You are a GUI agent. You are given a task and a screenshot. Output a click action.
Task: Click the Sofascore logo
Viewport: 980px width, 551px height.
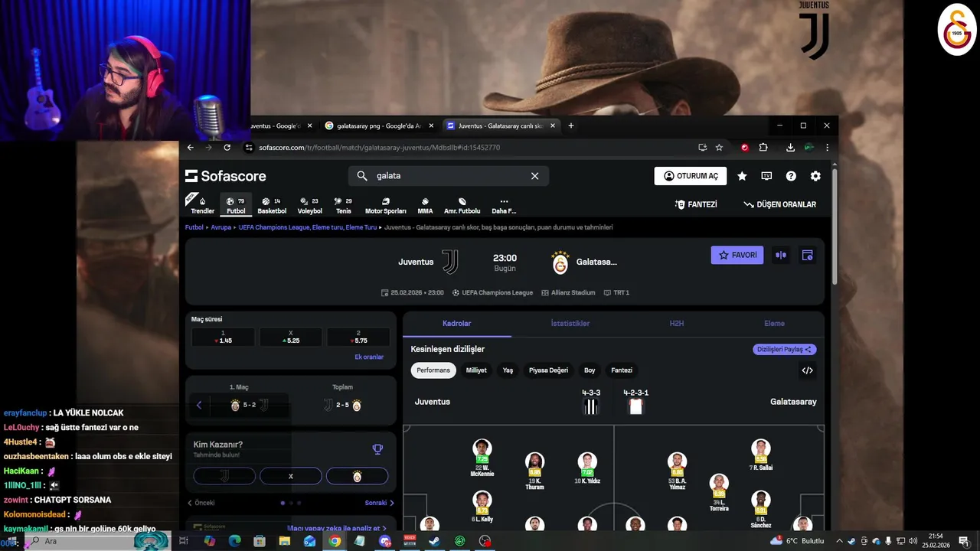point(225,176)
